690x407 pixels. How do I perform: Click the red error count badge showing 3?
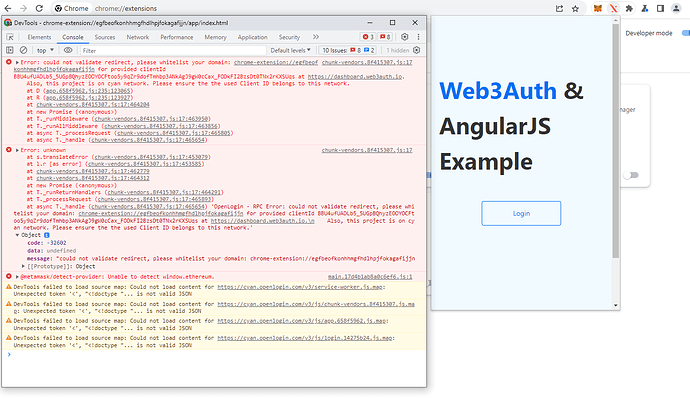pos(368,37)
